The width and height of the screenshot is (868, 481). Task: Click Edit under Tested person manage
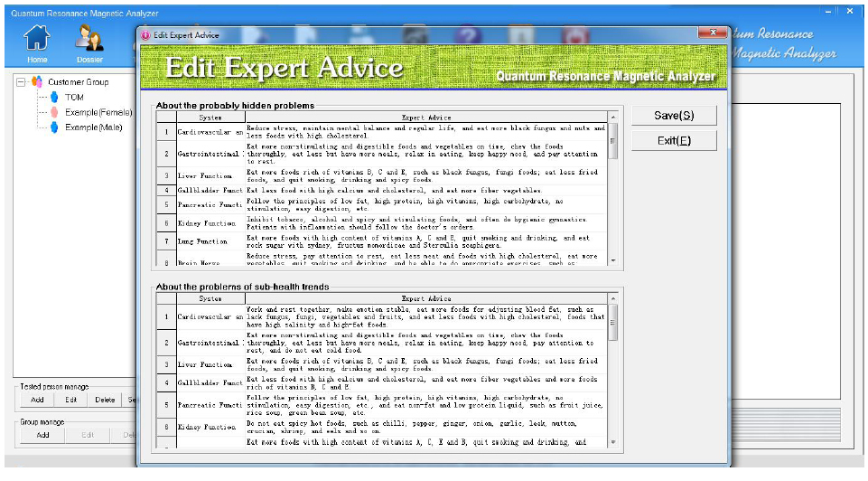tap(70, 400)
